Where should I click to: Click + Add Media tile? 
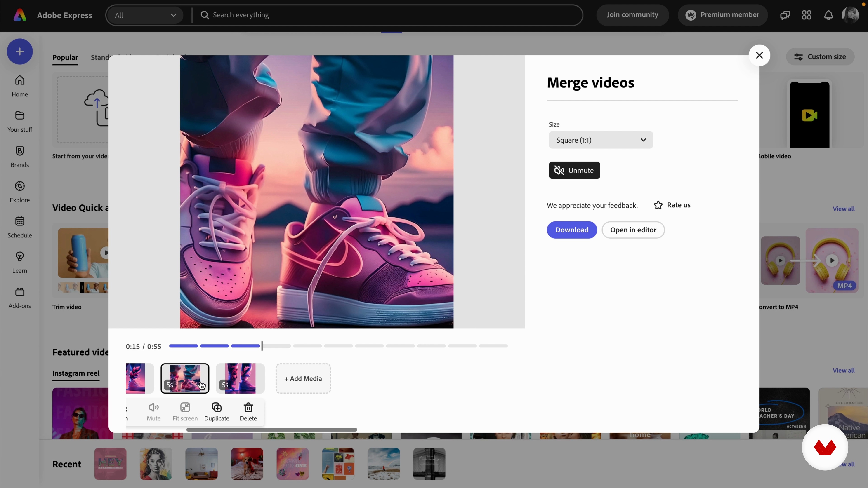pyautogui.click(x=303, y=379)
